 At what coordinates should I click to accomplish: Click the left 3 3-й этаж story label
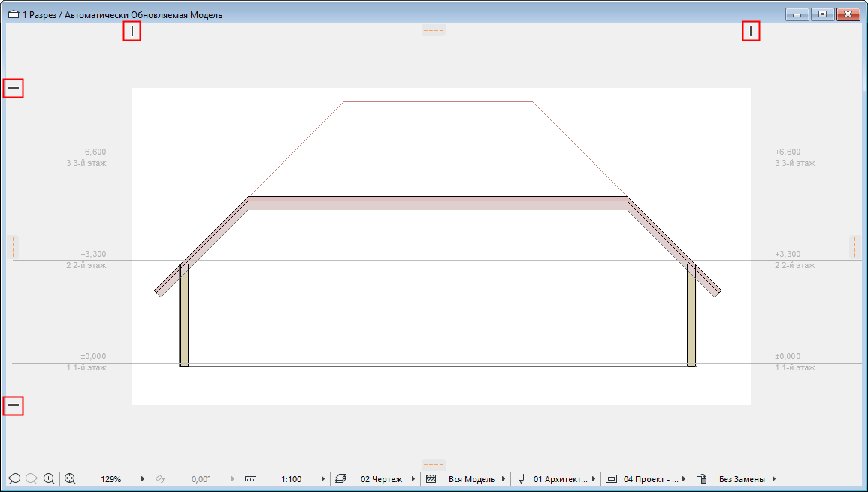pyautogui.click(x=86, y=163)
